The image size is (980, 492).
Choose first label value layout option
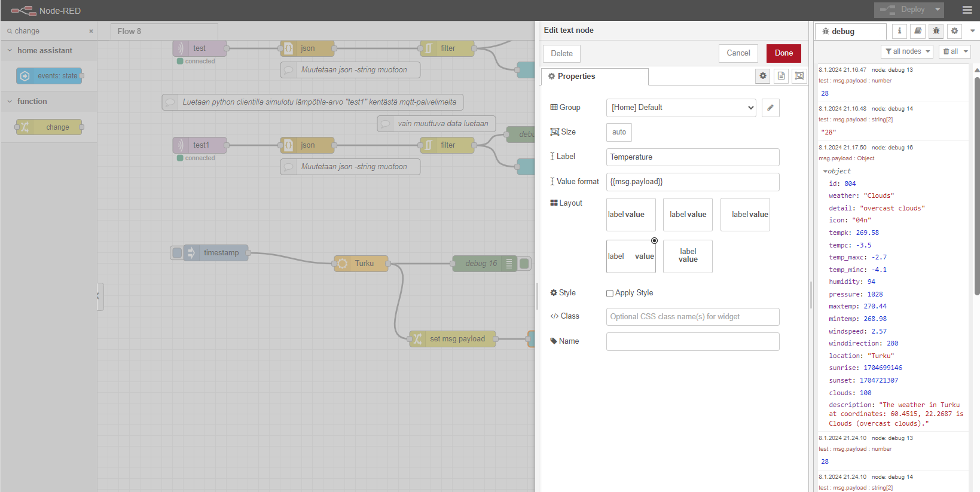tap(631, 215)
